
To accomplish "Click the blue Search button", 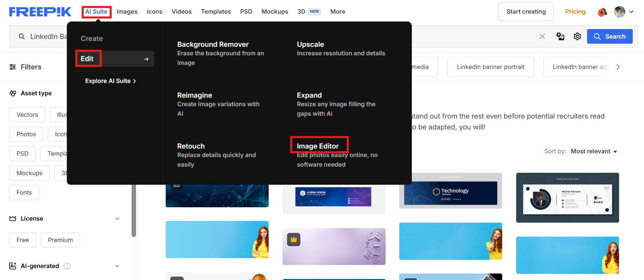I will [x=610, y=37].
